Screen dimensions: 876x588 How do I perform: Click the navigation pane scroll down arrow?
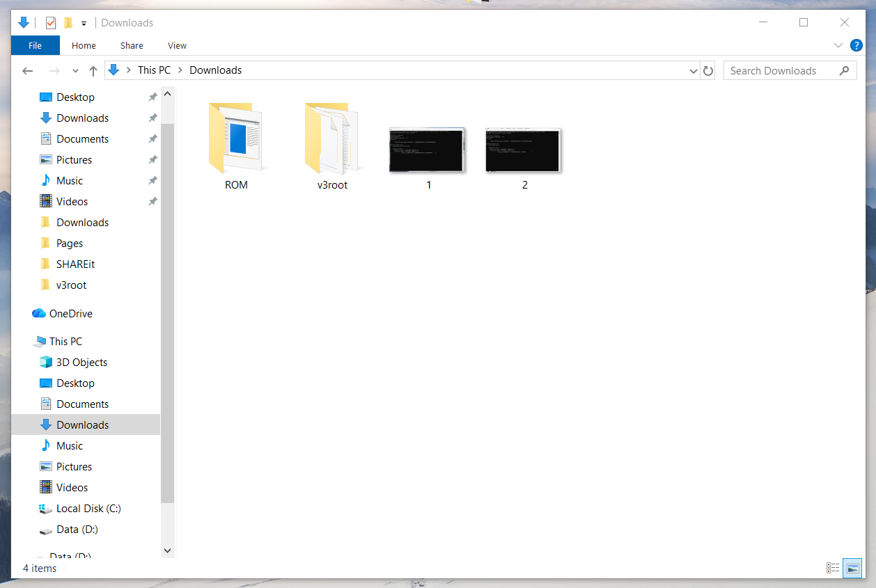point(168,550)
